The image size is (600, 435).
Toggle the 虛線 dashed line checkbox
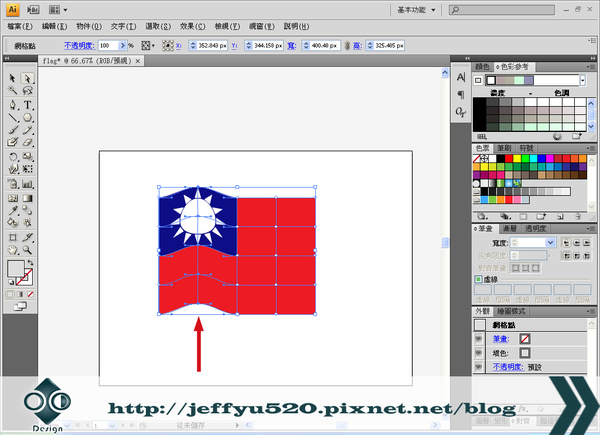coord(478,279)
